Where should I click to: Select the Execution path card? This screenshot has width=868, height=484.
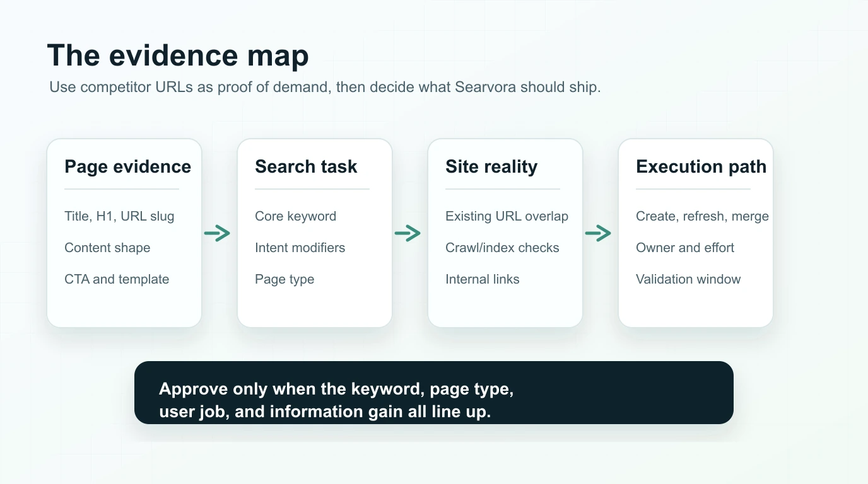pyautogui.click(x=695, y=233)
